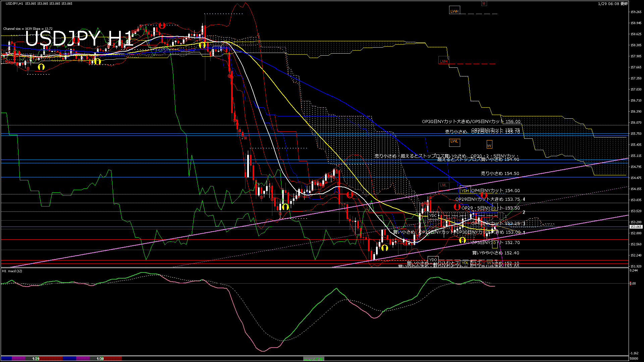Click the LWH last-week-high label box
The image size is (644, 362).
(x=454, y=11)
